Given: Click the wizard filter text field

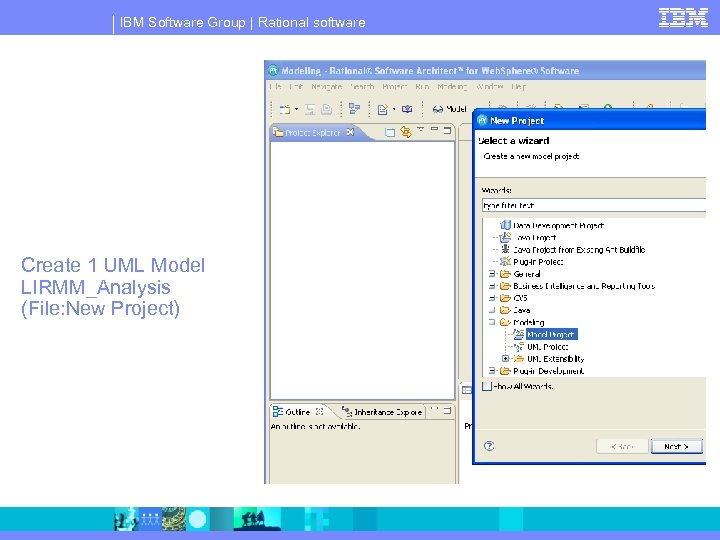Looking at the screenshot, I should pos(594,205).
